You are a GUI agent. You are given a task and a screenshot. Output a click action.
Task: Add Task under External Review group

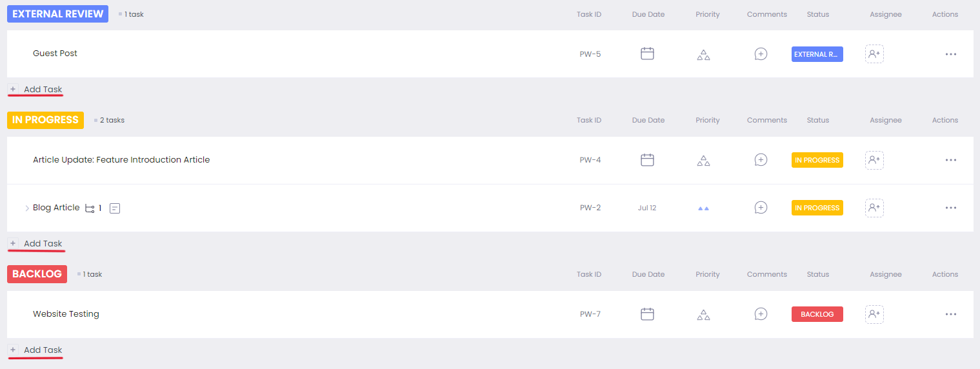[x=43, y=90]
